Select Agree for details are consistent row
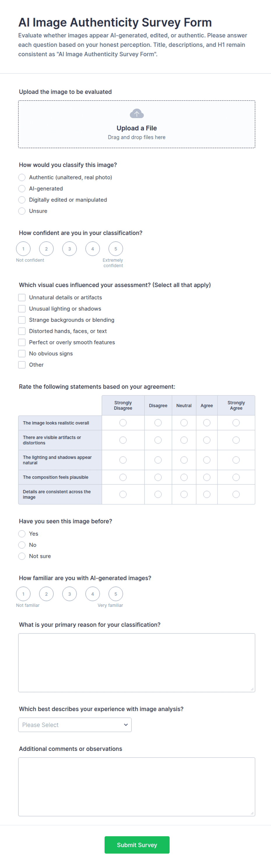Screen dimensions: 271x868 (207, 494)
